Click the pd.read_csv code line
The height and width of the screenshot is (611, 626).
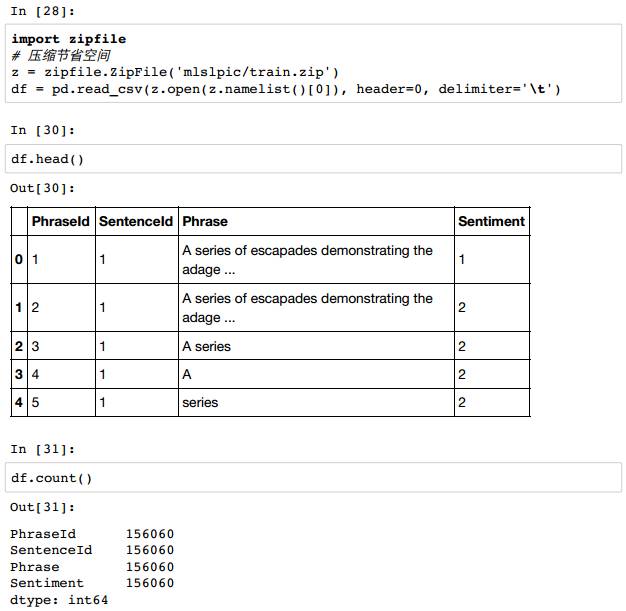286,89
